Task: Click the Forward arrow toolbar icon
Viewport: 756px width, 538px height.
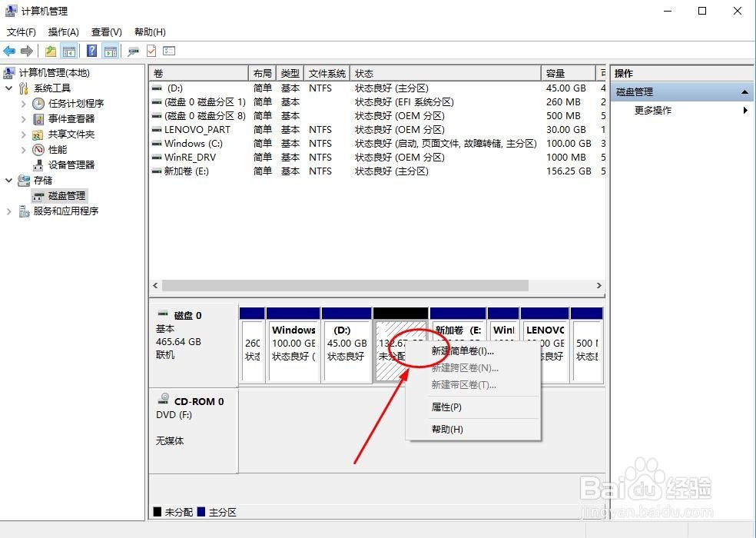Action: coord(27,51)
